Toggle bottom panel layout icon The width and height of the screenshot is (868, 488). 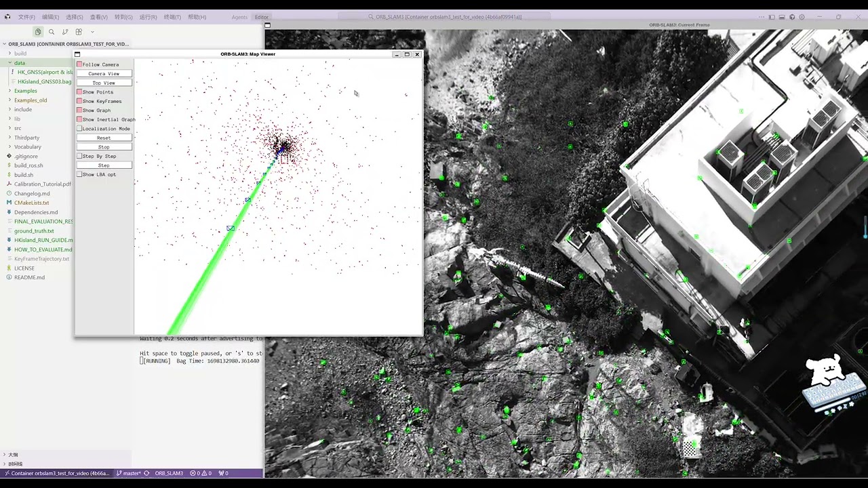[782, 17]
